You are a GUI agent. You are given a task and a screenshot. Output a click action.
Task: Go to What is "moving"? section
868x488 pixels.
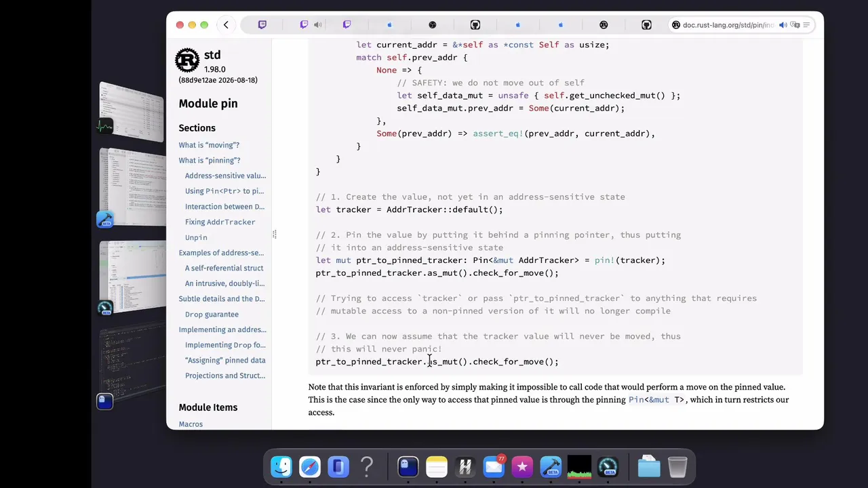click(209, 145)
